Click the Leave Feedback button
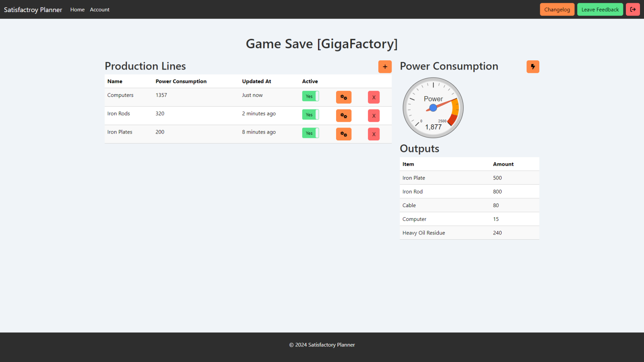Viewport: 644px width, 362px height. click(x=600, y=9)
